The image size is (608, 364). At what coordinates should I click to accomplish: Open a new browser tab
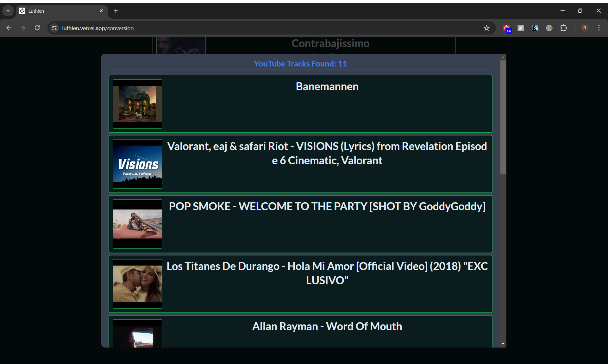[116, 11]
